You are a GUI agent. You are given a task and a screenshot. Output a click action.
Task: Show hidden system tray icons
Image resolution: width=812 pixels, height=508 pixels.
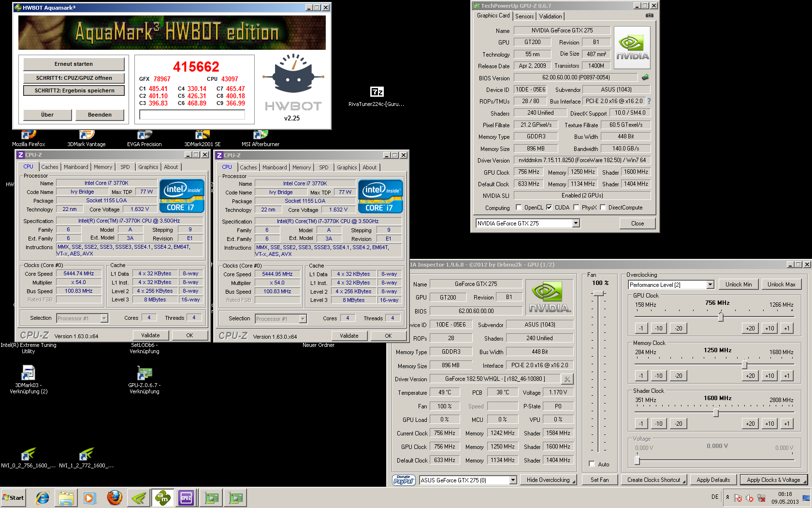(727, 497)
